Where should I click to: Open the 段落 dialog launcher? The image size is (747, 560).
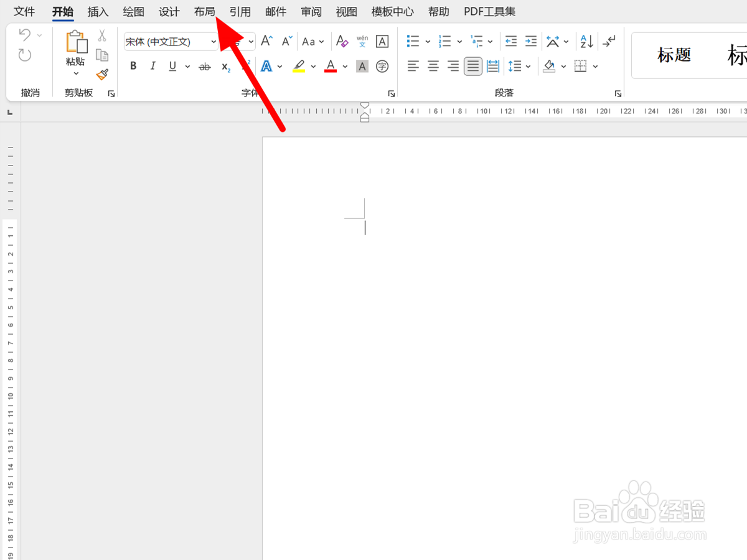[x=618, y=94]
